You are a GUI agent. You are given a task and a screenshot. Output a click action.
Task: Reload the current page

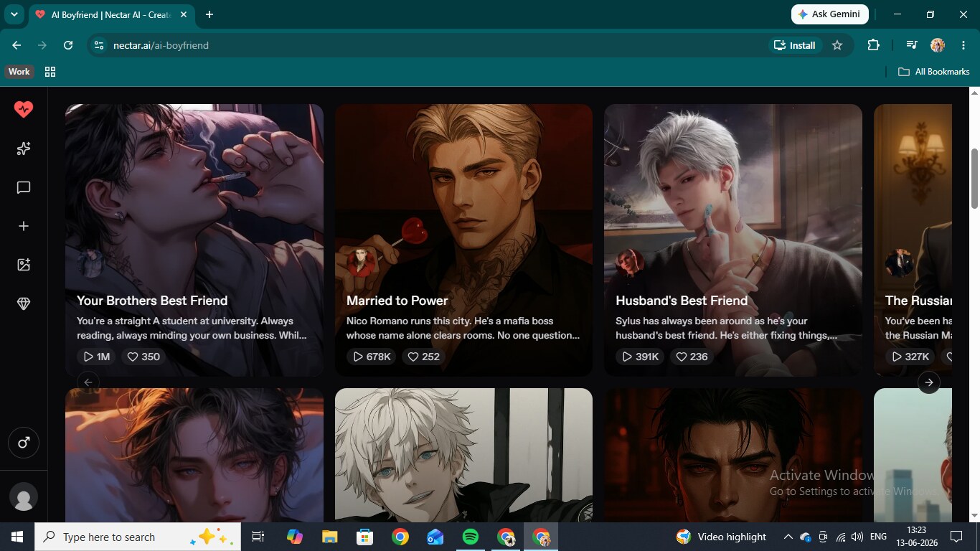68,45
